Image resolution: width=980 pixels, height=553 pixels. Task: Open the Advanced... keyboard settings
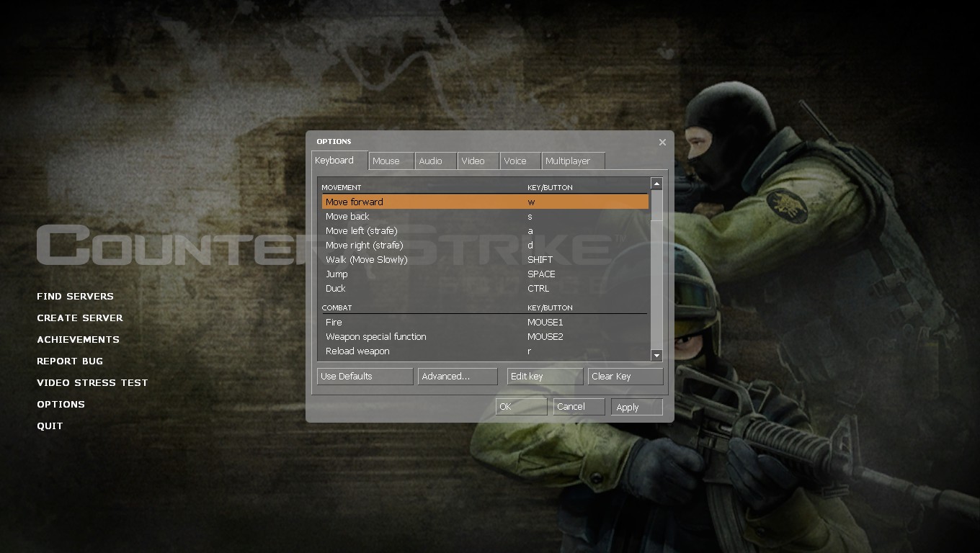458,377
